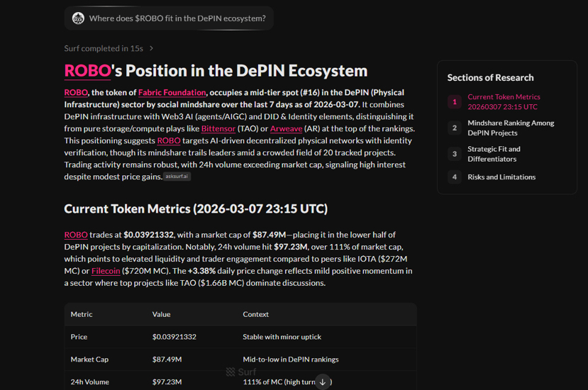Viewport: 588px width, 390px height.
Task: Click the '$97.23M' table cell
Action: click(167, 381)
